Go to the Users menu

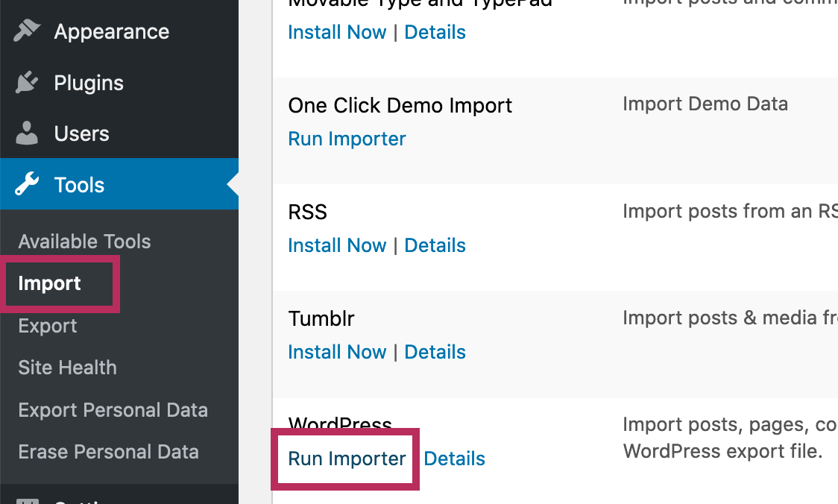(81, 134)
